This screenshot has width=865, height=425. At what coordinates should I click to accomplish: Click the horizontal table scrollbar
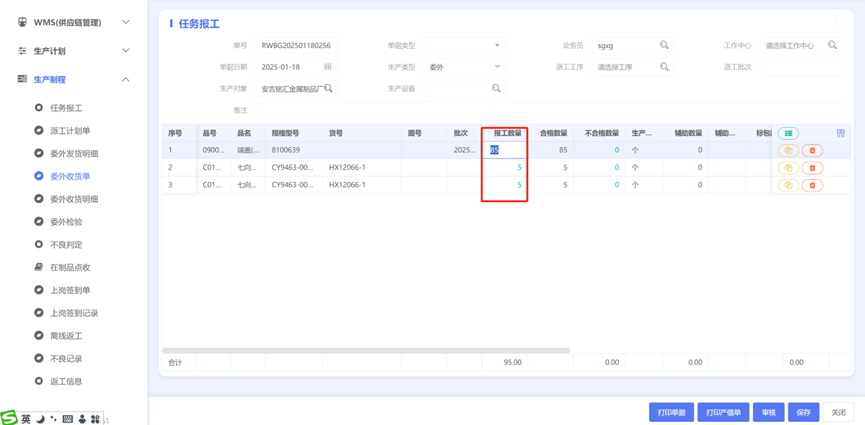(366, 350)
